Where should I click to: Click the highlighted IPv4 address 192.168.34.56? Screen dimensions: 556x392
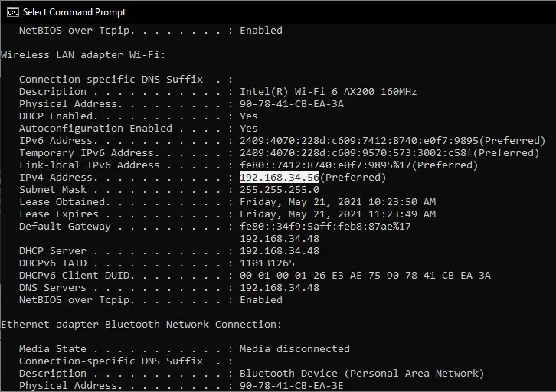pyautogui.click(x=280, y=178)
